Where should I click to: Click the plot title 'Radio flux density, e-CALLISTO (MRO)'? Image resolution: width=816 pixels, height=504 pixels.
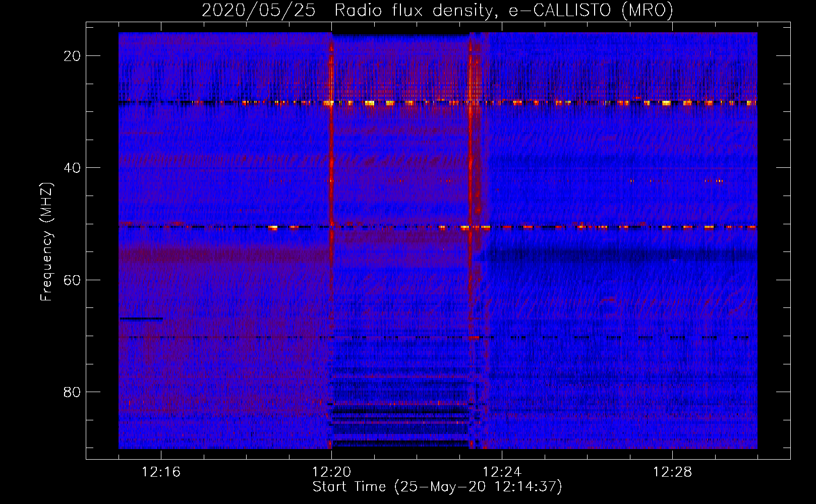pyautogui.click(x=503, y=10)
